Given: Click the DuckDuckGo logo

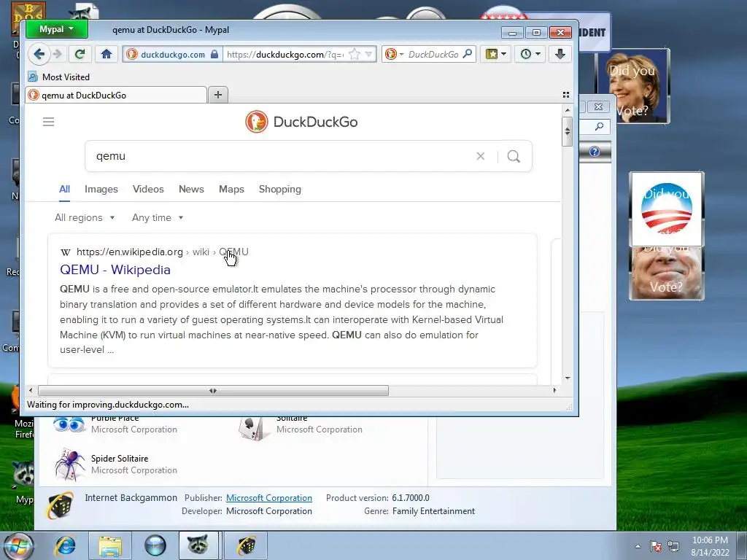Looking at the screenshot, I should click(x=301, y=122).
